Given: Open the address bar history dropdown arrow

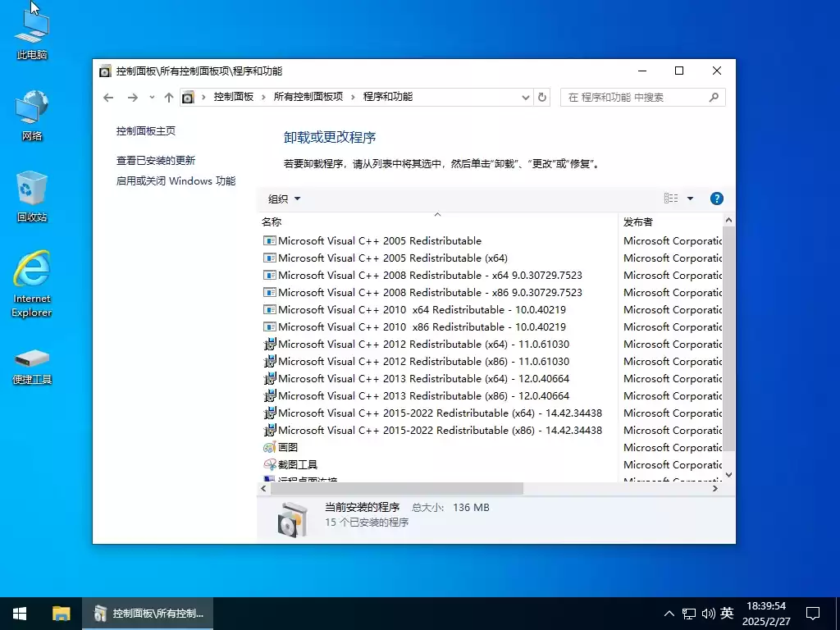Looking at the screenshot, I should point(525,97).
